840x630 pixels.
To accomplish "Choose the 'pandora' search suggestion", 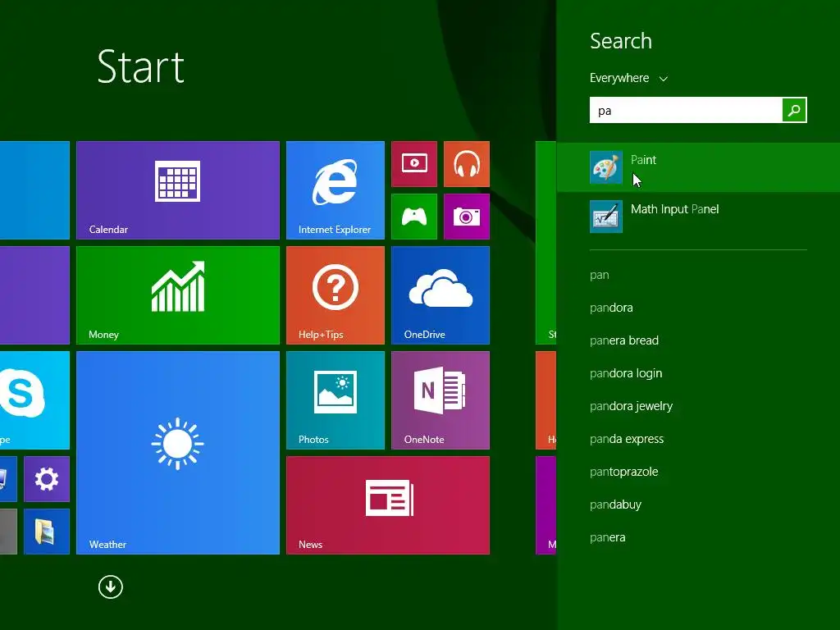I will click(611, 308).
